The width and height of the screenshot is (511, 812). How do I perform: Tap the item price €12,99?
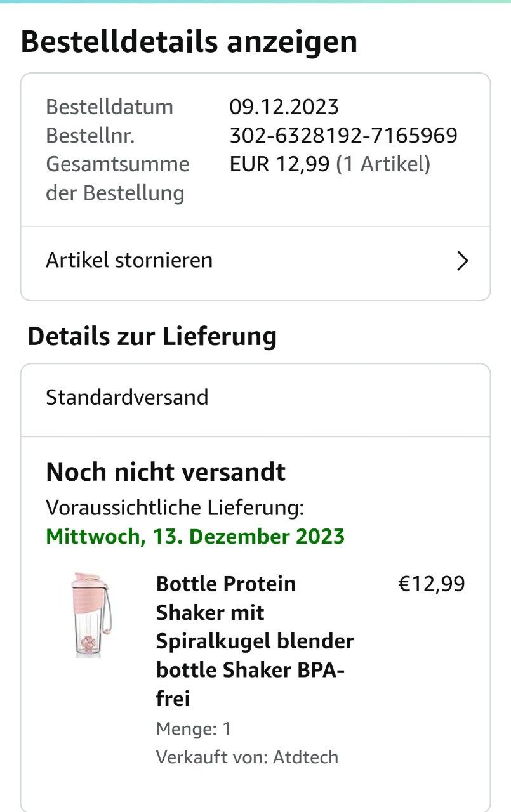[431, 584]
